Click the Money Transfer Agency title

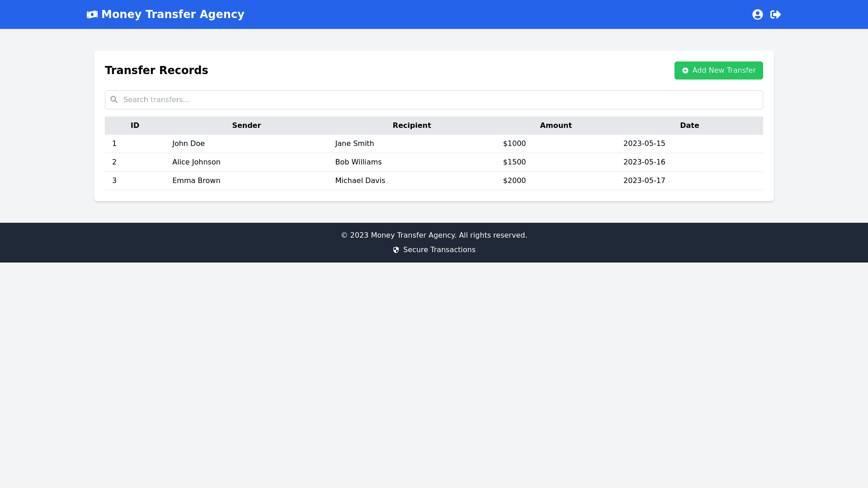click(x=173, y=14)
